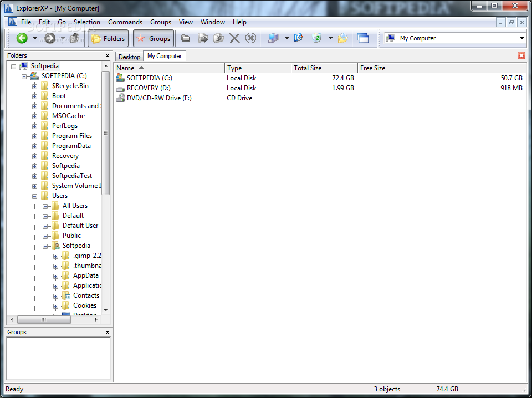Screen dimensions: 532x398
Task: Click the computer icon beside Softpedia tree root
Action: coord(24,66)
